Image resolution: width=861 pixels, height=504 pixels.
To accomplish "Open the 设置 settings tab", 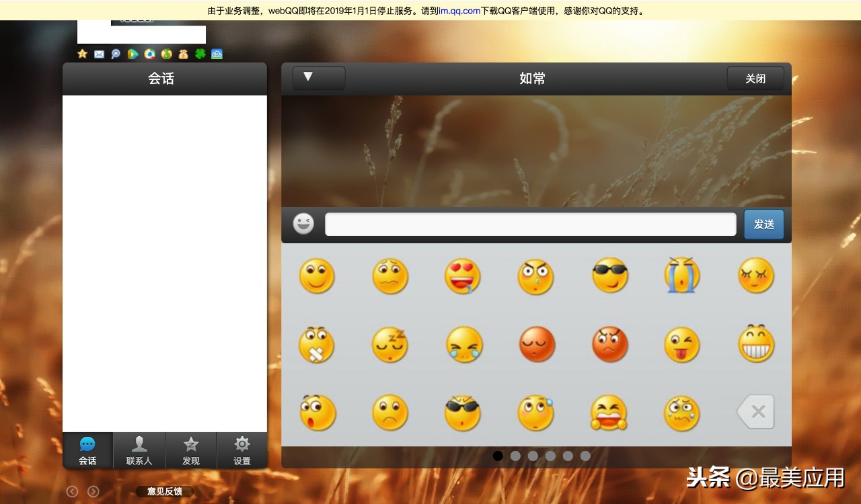I will (x=242, y=450).
